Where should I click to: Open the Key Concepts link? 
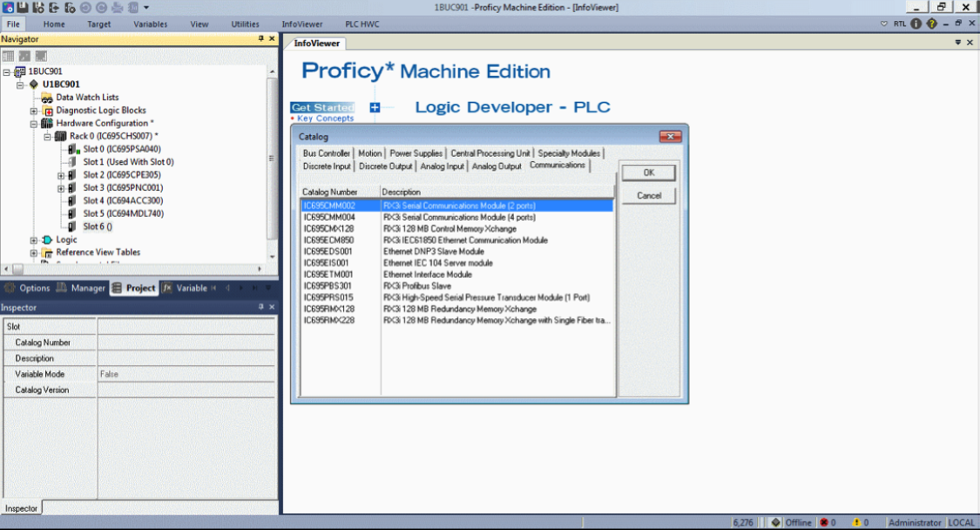325,119
